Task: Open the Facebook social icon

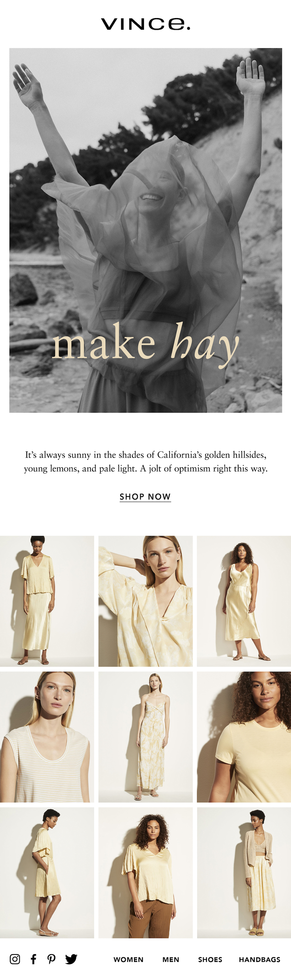Action: 33,959
